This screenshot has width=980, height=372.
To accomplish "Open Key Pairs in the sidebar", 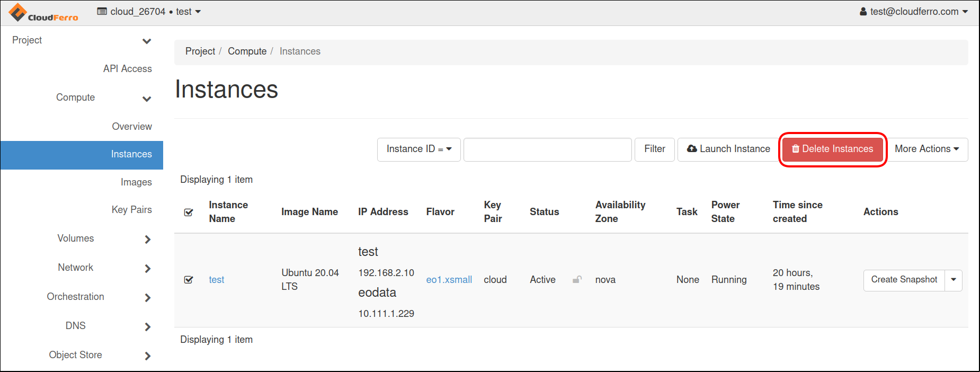I will pyautogui.click(x=131, y=210).
